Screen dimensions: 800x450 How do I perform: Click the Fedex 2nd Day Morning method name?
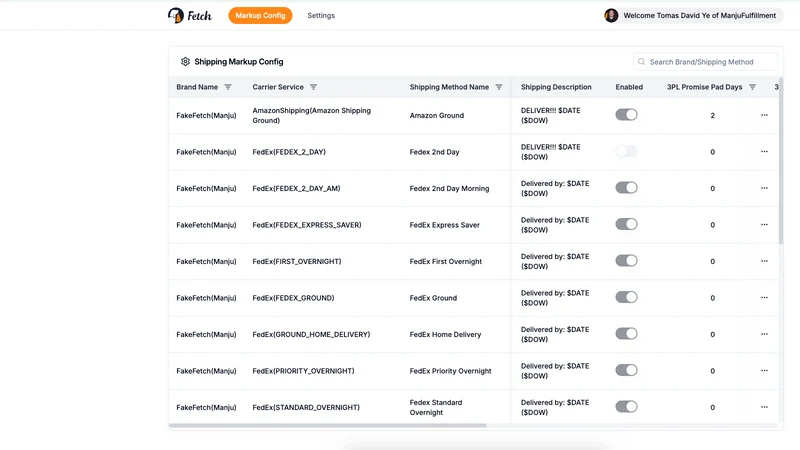[449, 189]
